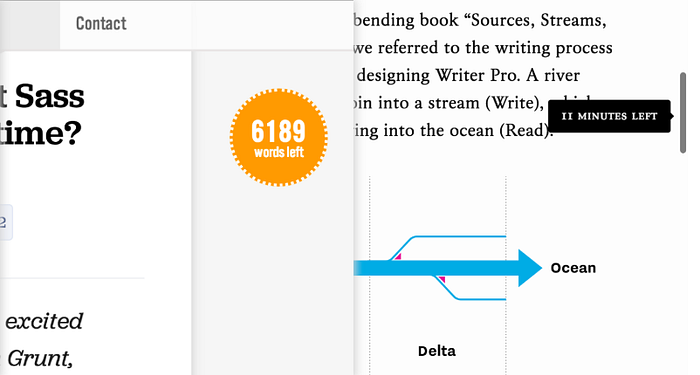700x375 pixels.
Task: Click the "into the ocean (Read)" text
Action: tap(466, 130)
